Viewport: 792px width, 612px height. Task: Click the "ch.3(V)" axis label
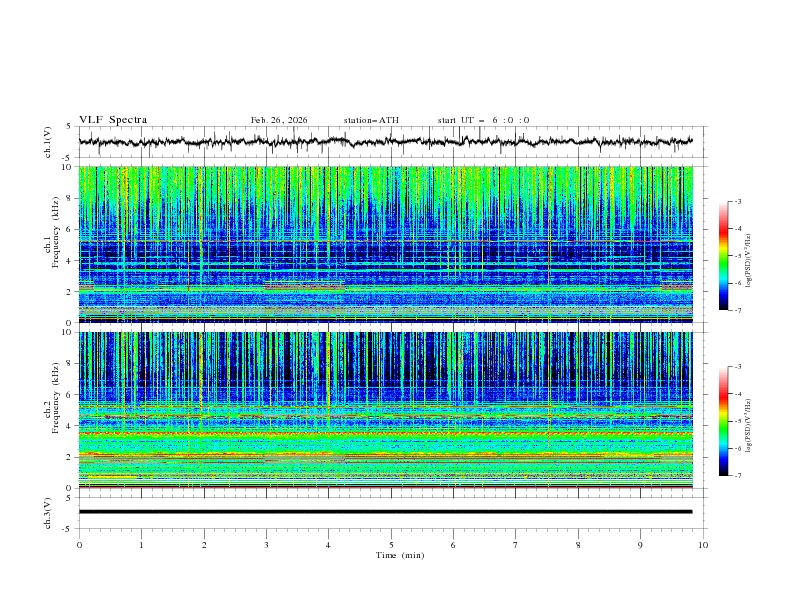click(48, 513)
